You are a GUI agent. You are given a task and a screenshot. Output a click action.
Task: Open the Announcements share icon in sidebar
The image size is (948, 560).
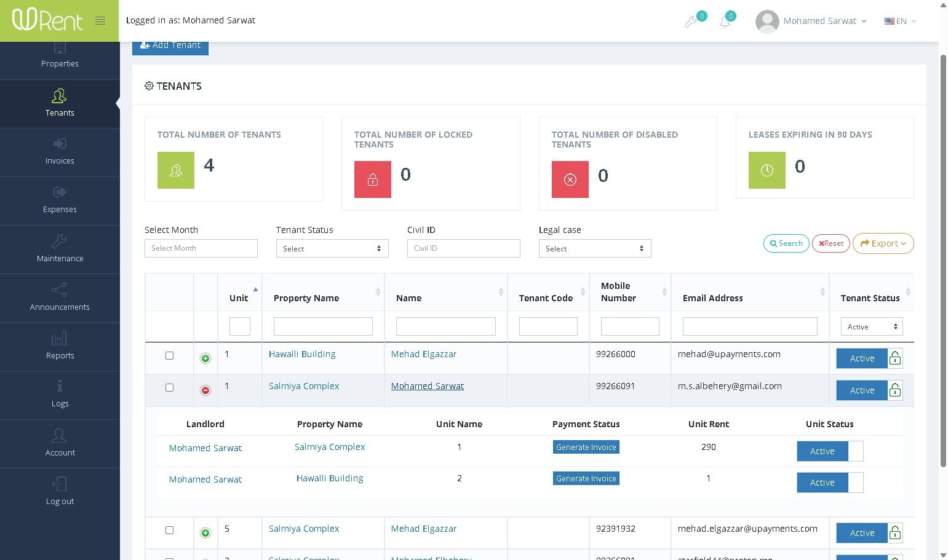click(60, 290)
